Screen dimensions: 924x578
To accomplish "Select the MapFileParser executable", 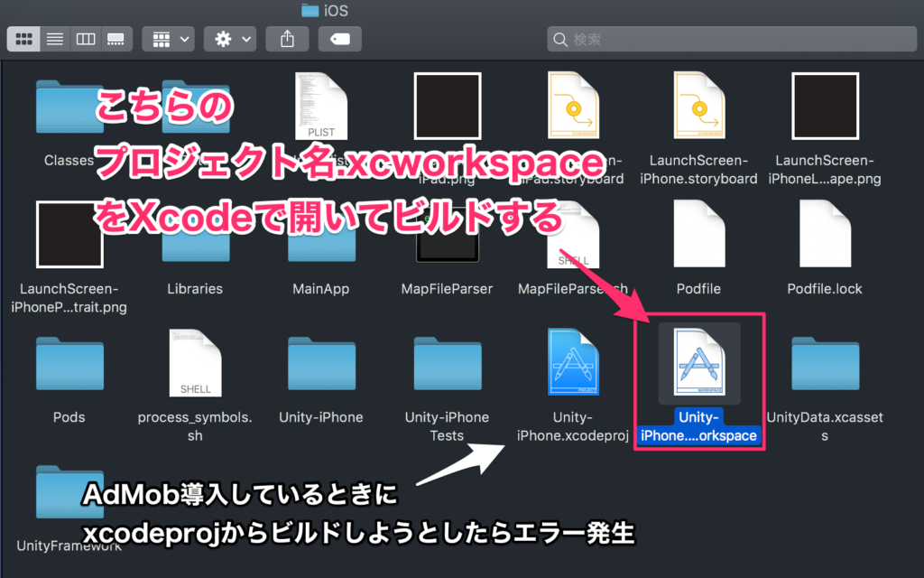I will [448, 236].
